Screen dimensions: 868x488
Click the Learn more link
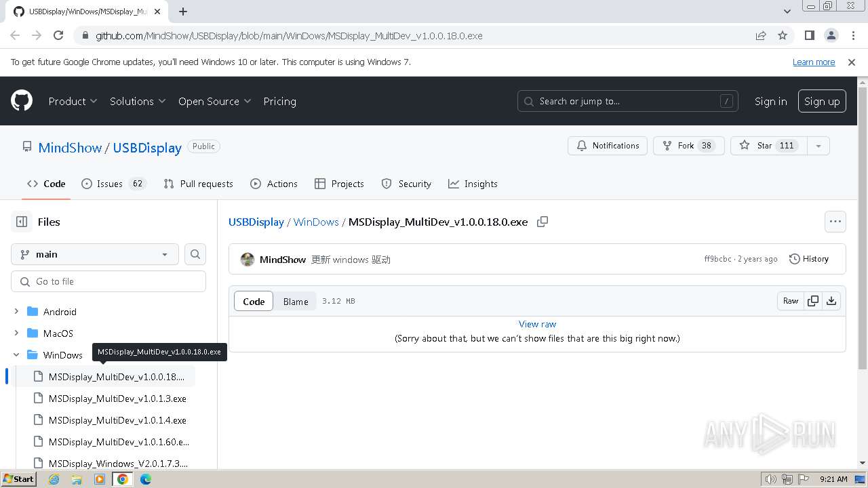coord(814,62)
